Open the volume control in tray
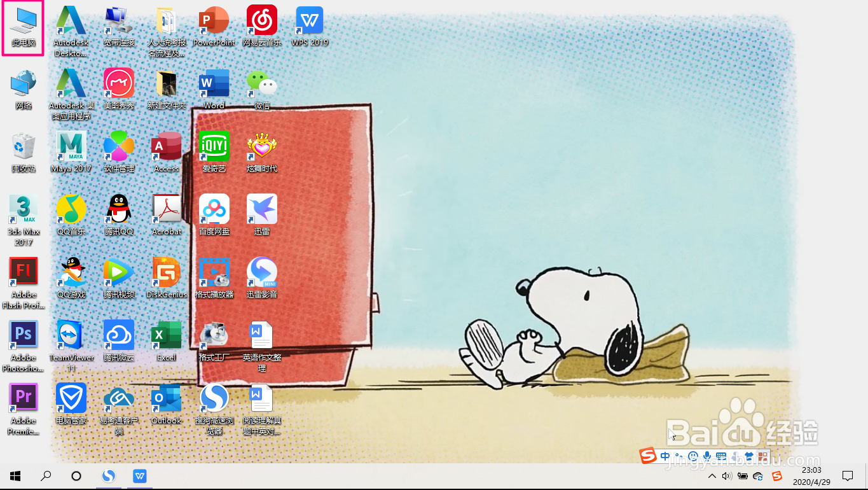Image resolution: width=868 pixels, height=490 pixels. click(727, 476)
